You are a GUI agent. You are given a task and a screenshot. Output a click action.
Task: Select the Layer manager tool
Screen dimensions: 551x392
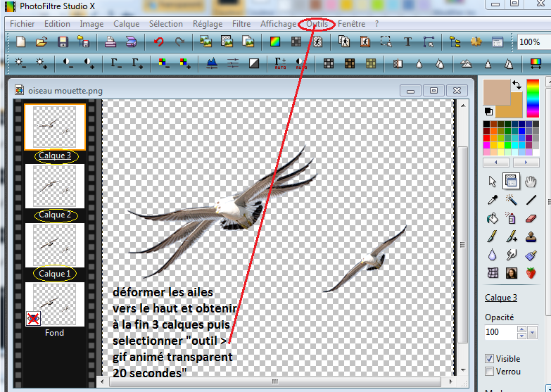tap(511, 182)
